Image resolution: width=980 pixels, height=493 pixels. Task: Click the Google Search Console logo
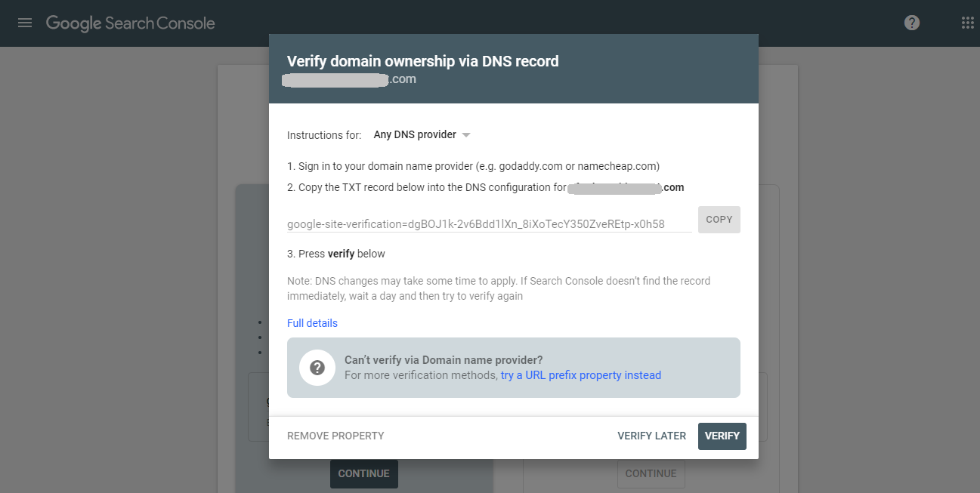click(130, 23)
